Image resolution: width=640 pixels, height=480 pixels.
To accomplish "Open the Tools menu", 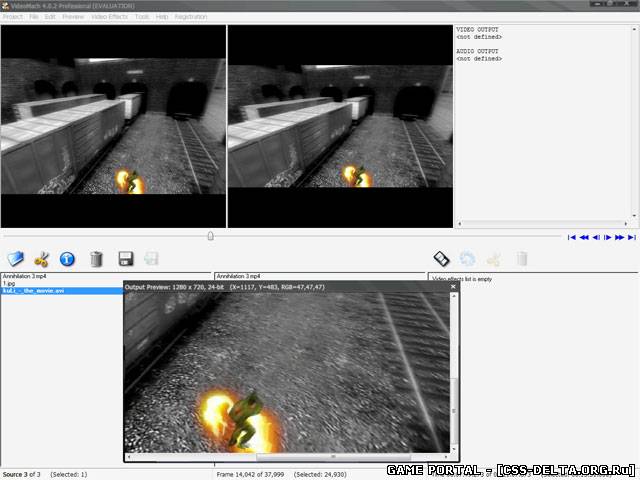I will pyautogui.click(x=142, y=17).
